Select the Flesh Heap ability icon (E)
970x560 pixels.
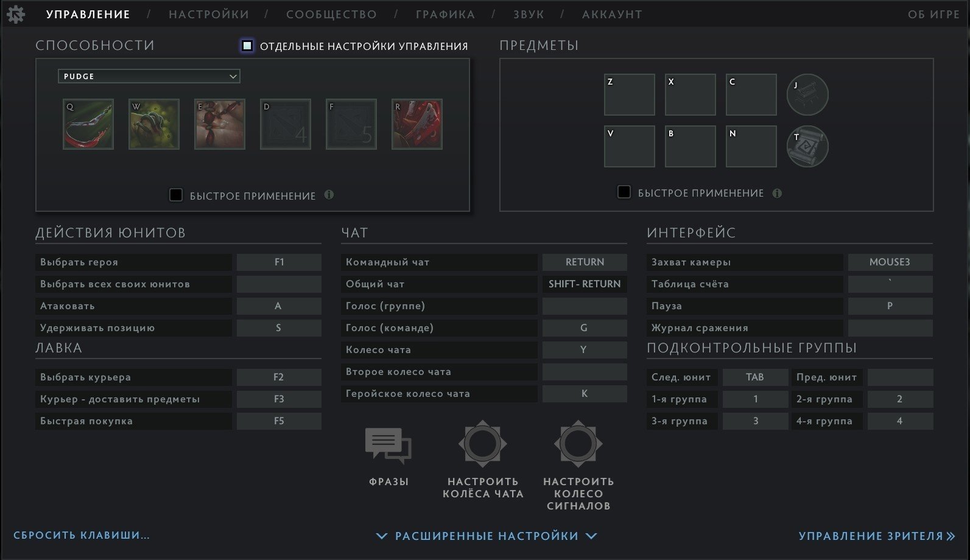(220, 124)
